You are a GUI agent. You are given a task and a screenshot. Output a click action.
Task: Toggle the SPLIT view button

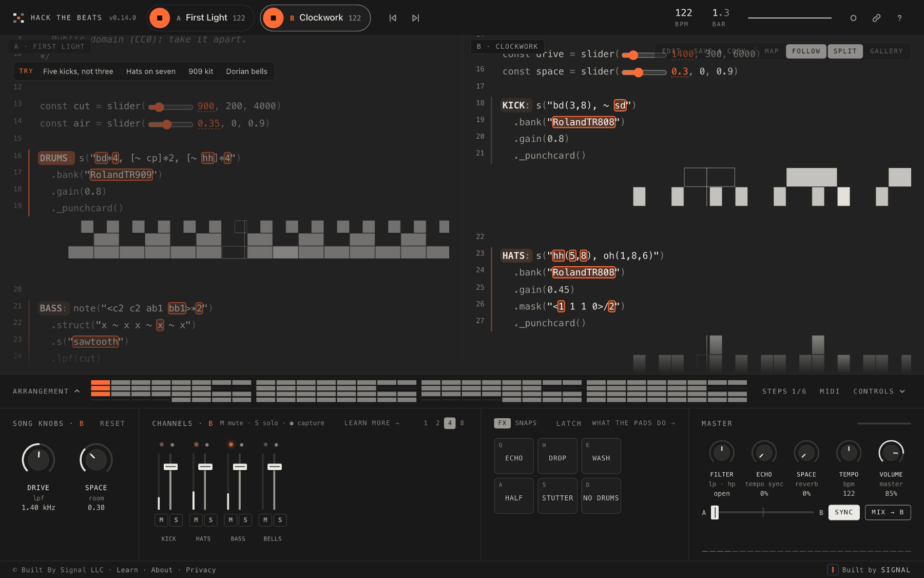point(845,51)
